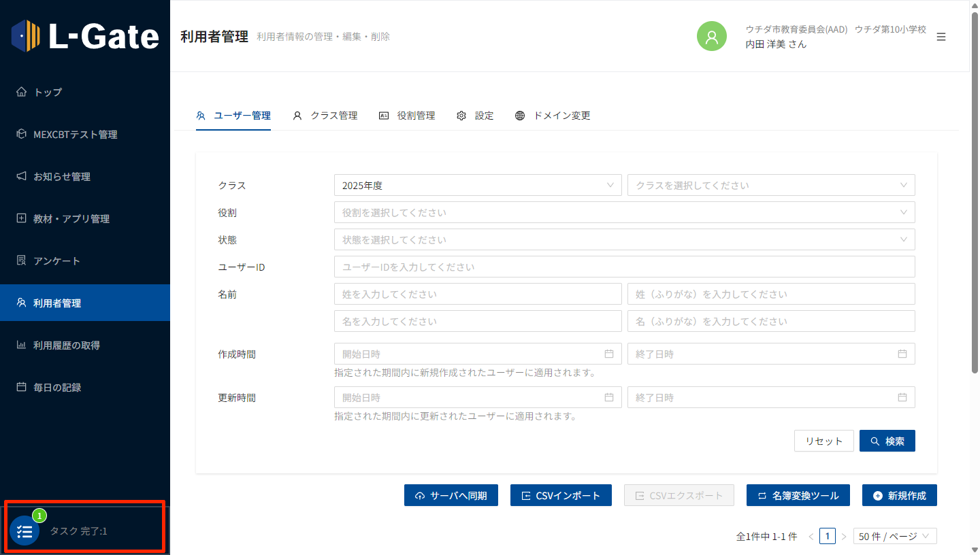Open the 役割 selection dropdown

[x=624, y=212]
